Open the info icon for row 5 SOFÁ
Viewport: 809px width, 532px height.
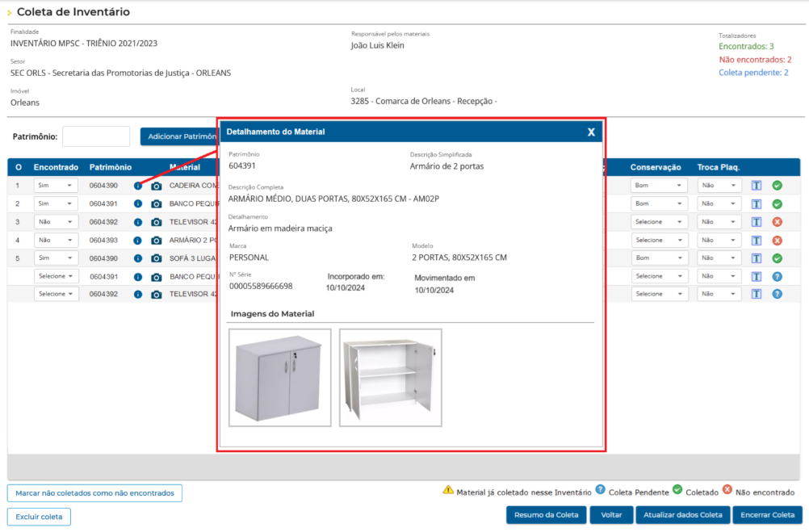pyautogui.click(x=138, y=258)
